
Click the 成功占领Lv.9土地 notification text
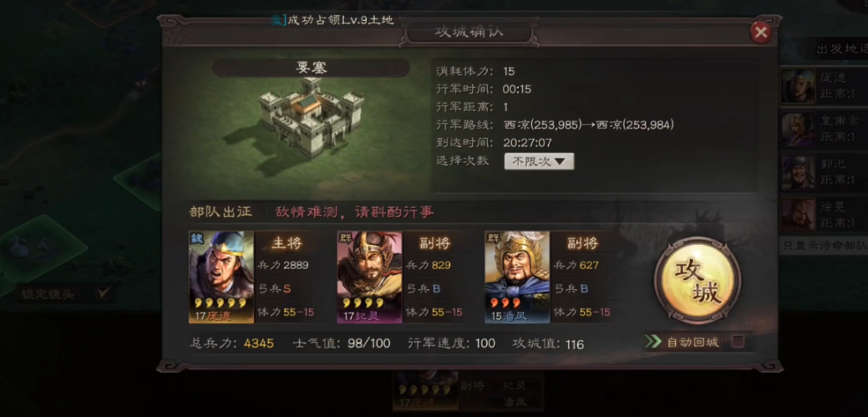(340, 21)
